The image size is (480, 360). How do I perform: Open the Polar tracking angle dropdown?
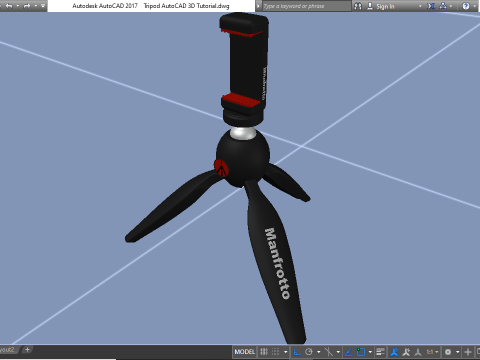point(319,352)
